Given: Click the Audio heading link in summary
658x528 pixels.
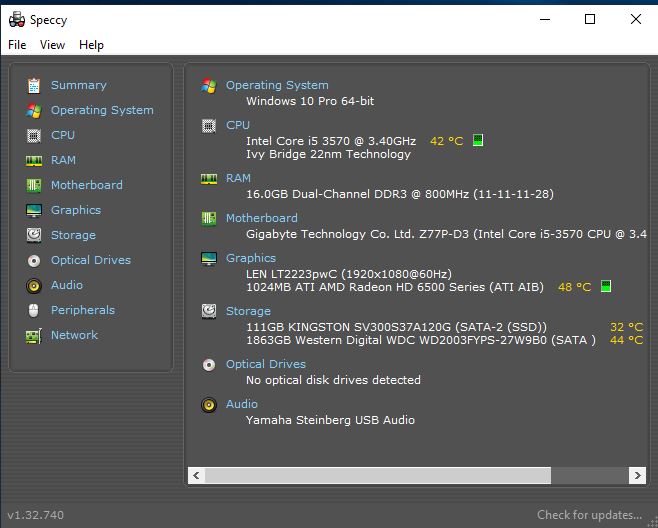Looking at the screenshot, I should (x=242, y=404).
